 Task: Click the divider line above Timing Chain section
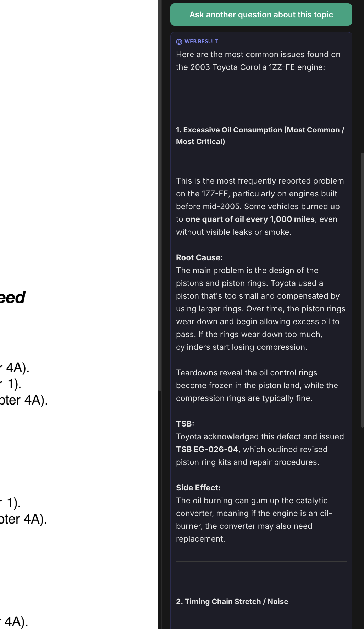261,561
